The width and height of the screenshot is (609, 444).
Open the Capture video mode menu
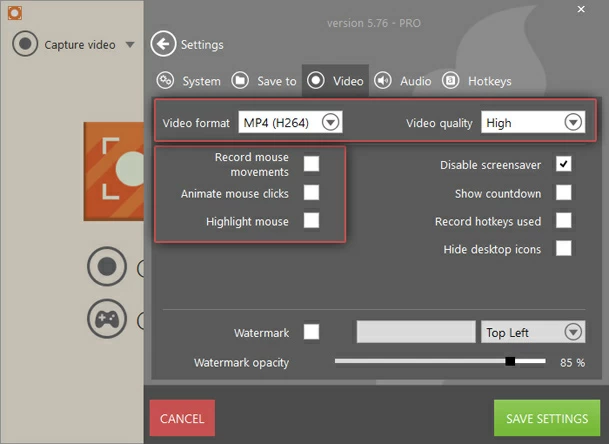point(130,45)
